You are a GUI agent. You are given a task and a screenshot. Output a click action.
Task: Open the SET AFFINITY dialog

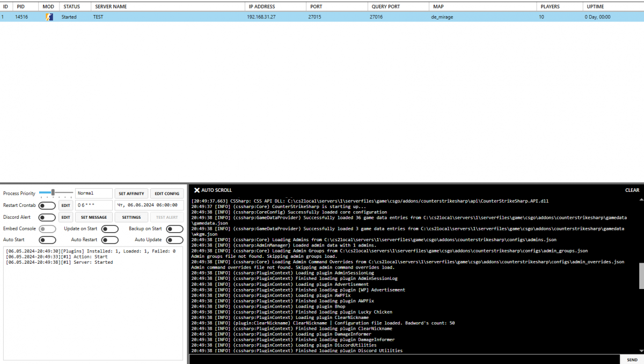tap(131, 194)
